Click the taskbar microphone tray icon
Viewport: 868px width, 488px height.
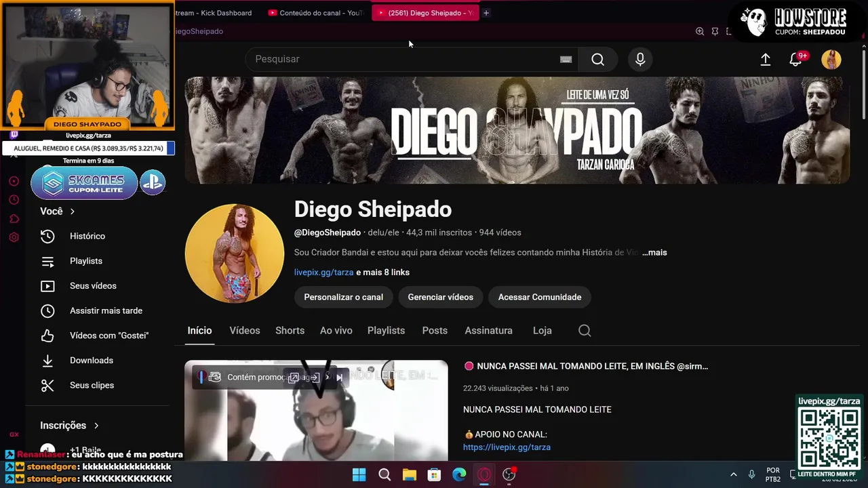[751, 474]
